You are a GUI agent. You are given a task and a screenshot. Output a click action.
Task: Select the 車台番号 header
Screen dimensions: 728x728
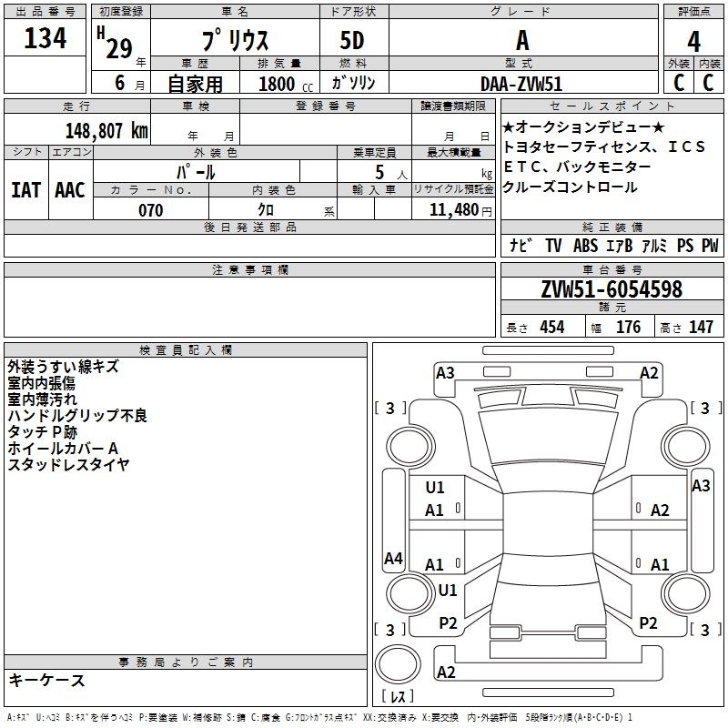(612, 269)
